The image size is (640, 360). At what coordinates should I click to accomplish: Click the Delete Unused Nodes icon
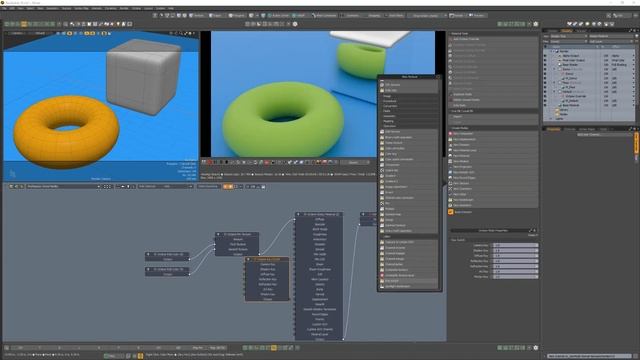coord(451,100)
